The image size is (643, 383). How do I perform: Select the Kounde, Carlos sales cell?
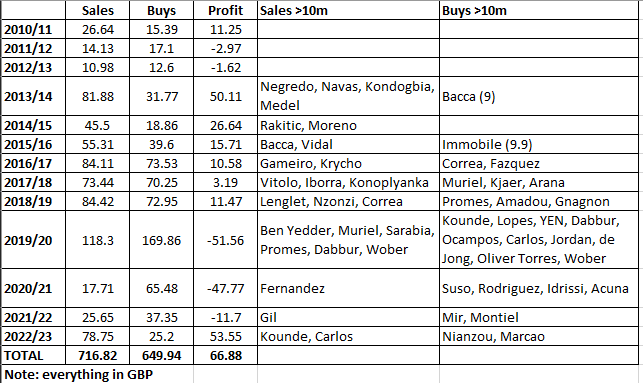click(x=348, y=336)
